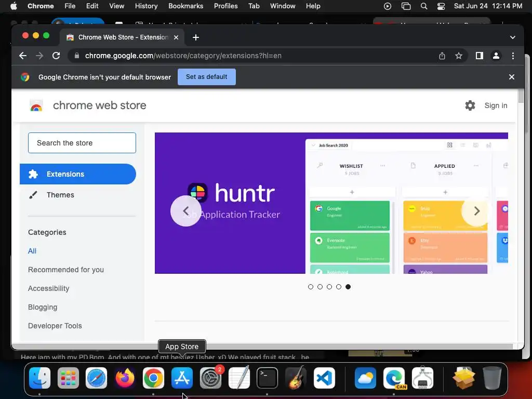
Task: Show next carousel slide
Action: (x=477, y=211)
